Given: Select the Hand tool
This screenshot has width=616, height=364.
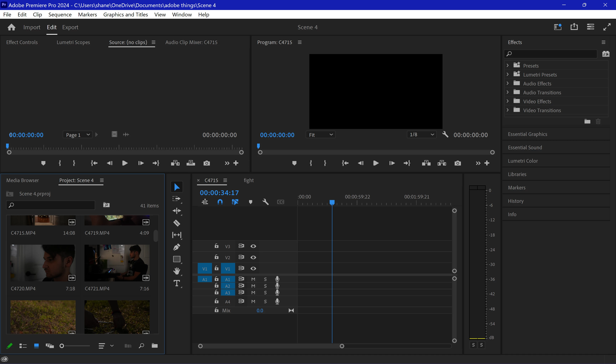Looking at the screenshot, I should tap(177, 271).
